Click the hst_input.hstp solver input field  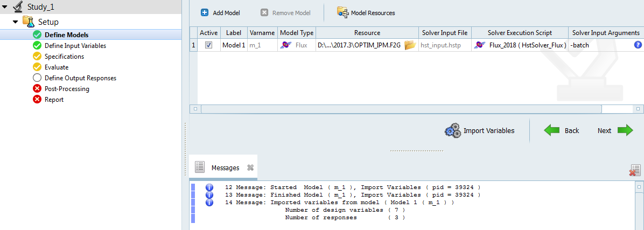[444, 45]
